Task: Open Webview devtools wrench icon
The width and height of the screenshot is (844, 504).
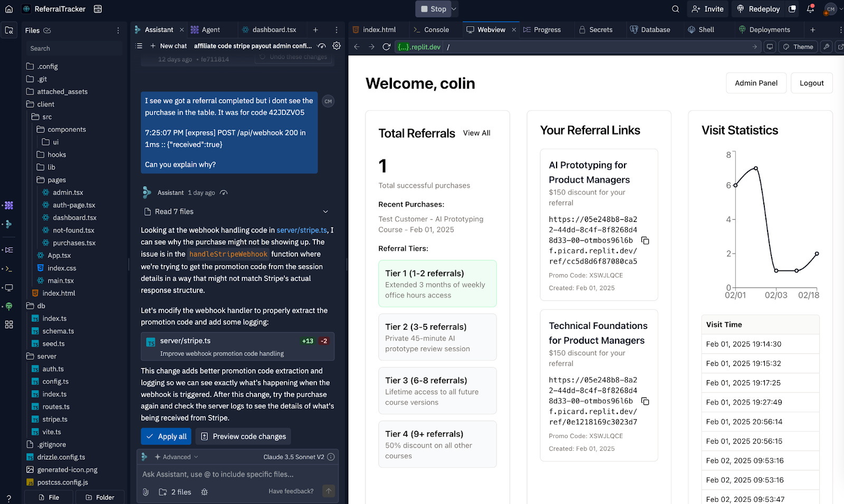Action: (x=827, y=47)
